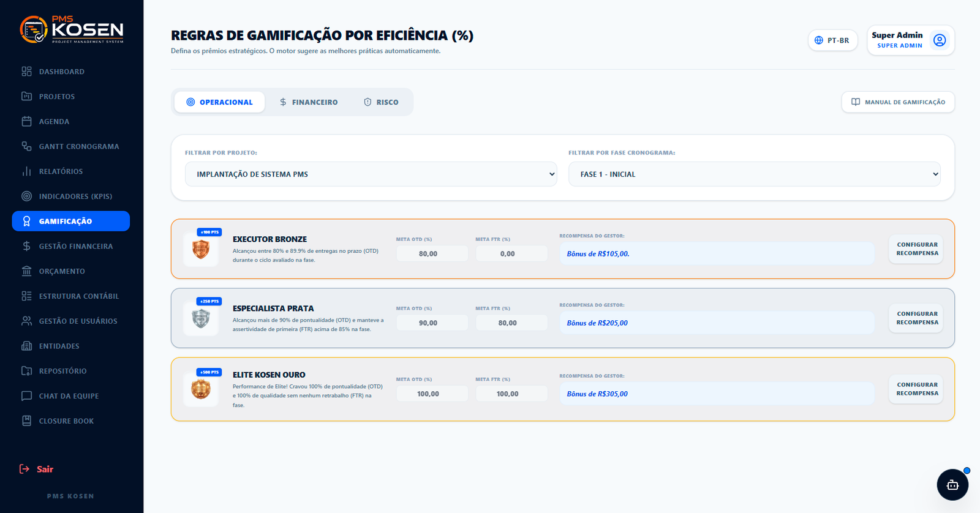This screenshot has width=980, height=513.
Task: Configure reward for Especialista Prata
Action: pyautogui.click(x=917, y=318)
